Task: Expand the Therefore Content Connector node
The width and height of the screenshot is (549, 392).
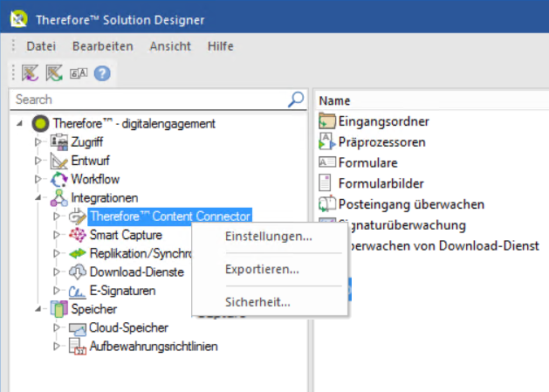Action: pos(56,217)
